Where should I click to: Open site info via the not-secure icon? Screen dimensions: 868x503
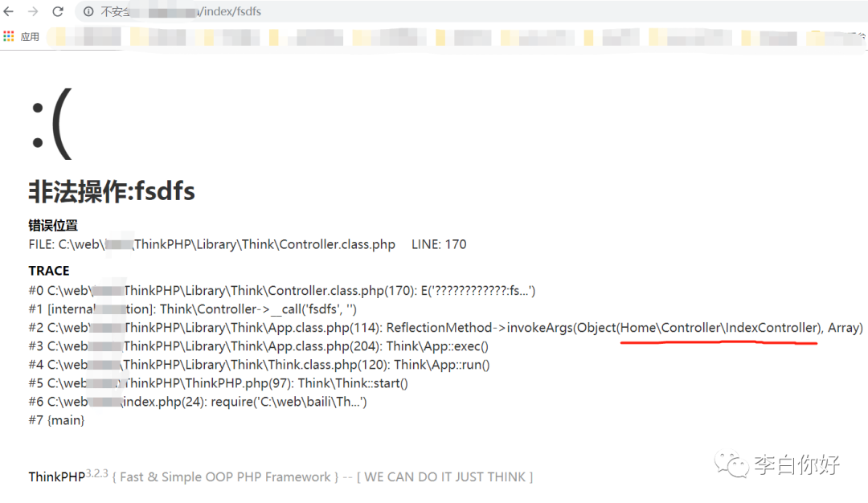(x=88, y=11)
